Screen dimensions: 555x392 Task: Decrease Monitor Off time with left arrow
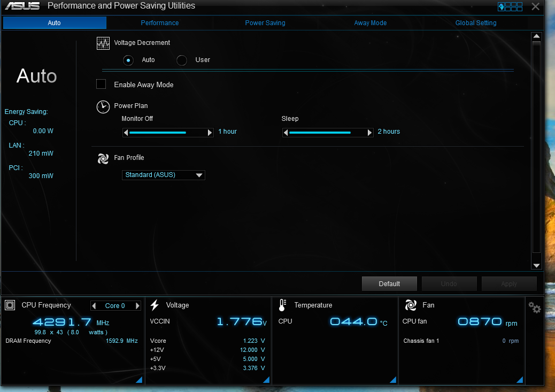click(126, 133)
